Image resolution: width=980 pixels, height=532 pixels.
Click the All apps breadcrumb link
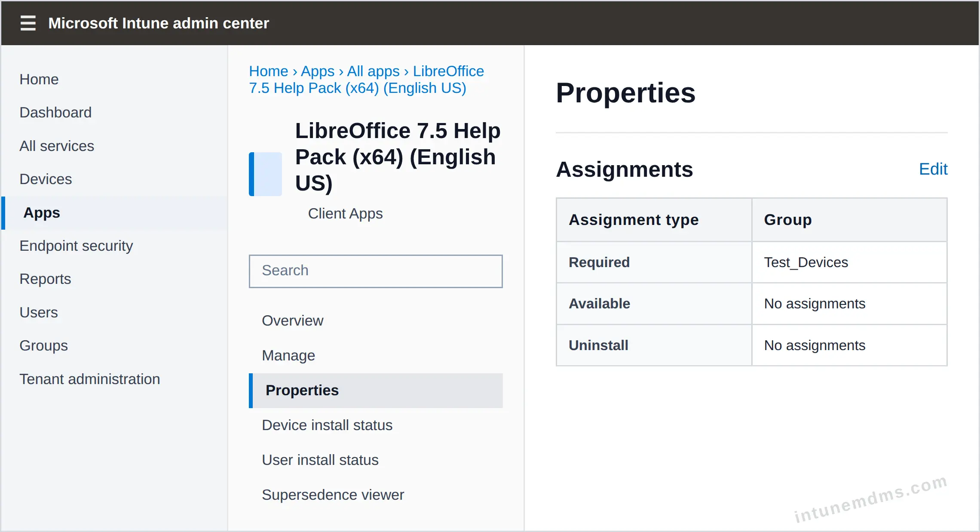tap(373, 71)
